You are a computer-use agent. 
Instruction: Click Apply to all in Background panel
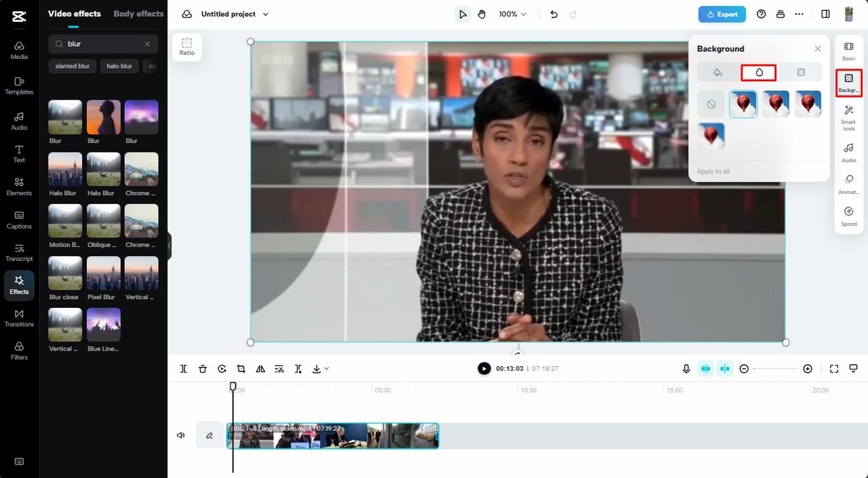pos(713,172)
